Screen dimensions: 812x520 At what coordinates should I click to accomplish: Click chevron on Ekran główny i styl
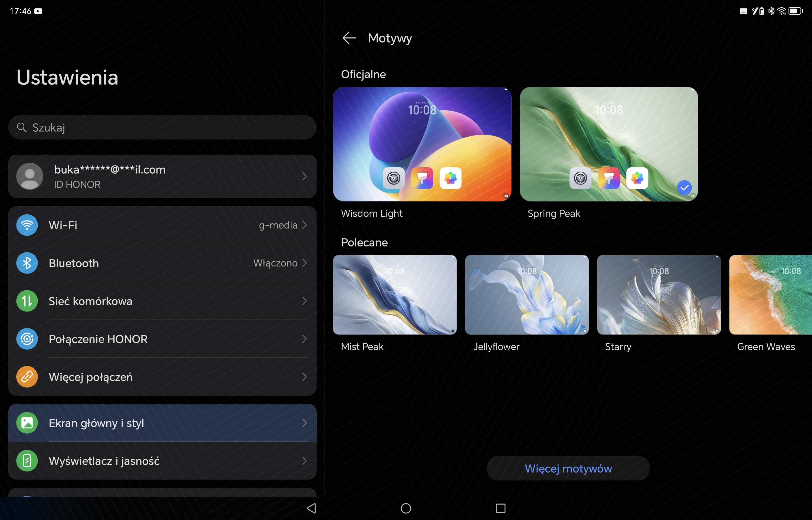pos(304,423)
